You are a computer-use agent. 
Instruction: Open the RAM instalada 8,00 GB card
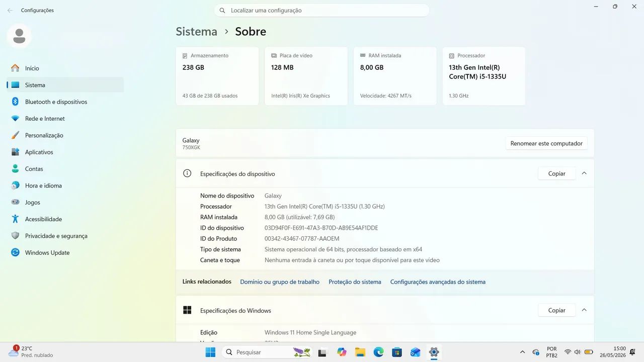coord(395,76)
